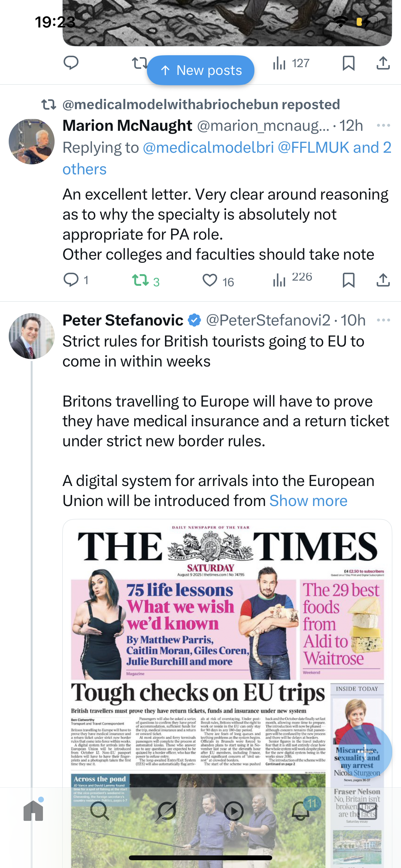Open the @medicalmodelbri mention link
The width and height of the screenshot is (401, 868).
coord(208,148)
